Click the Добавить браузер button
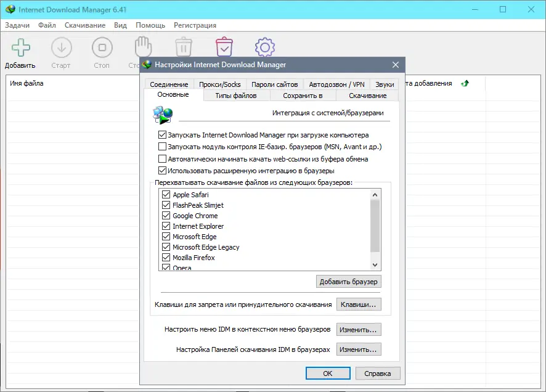 (x=349, y=282)
